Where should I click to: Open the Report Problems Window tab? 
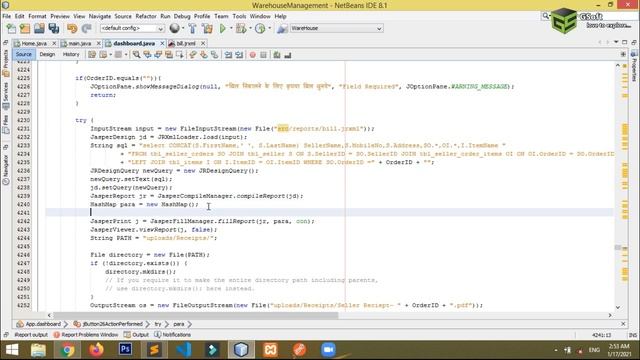tap(86, 335)
